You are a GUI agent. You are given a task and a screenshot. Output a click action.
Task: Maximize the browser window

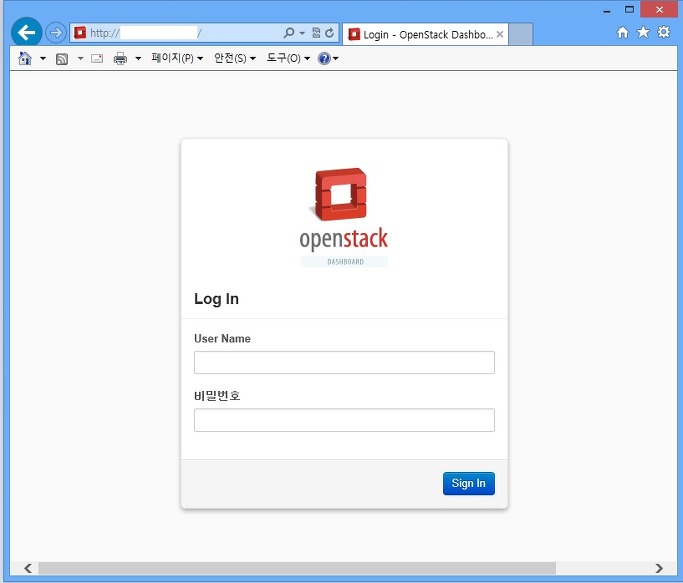629,10
